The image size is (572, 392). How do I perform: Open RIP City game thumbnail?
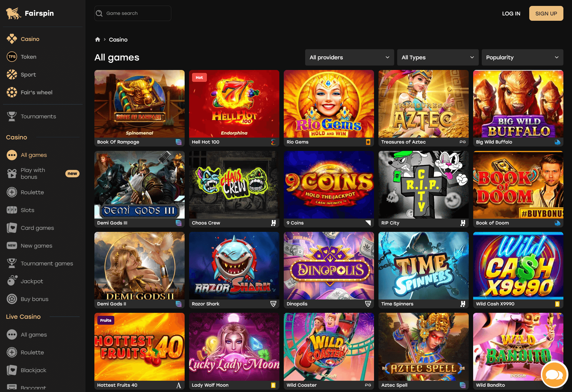423,185
